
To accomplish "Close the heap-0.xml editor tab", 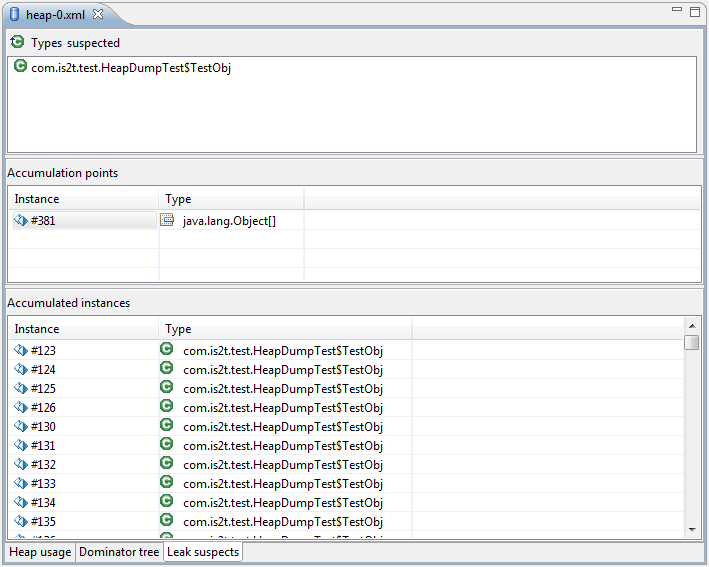I will coord(98,13).
